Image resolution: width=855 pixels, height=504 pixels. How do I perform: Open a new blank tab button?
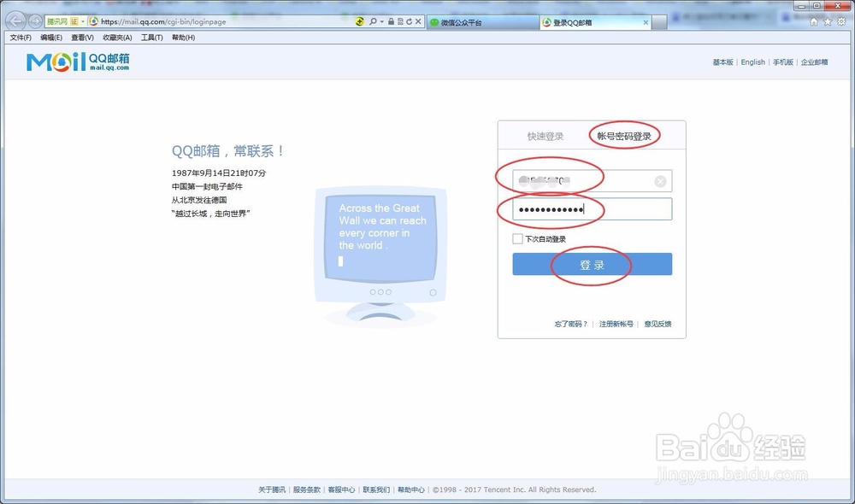(660, 22)
